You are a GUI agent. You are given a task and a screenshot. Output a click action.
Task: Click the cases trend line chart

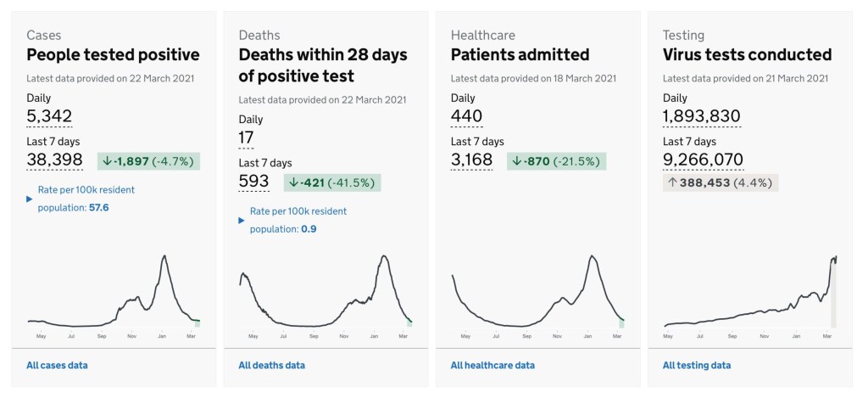pyautogui.click(x=114, y=293)
